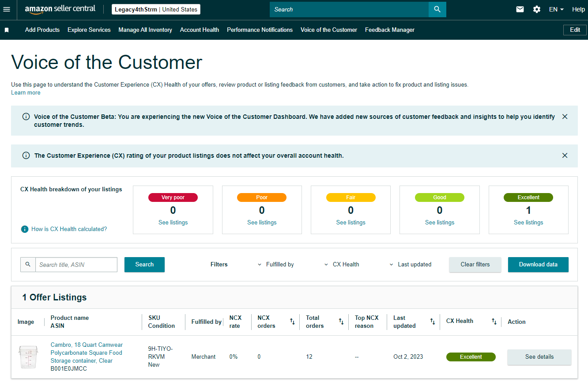Open the Help link in header
Image resolution: width=588 pixels, height=387 pixels.
(x=578, y=9)
